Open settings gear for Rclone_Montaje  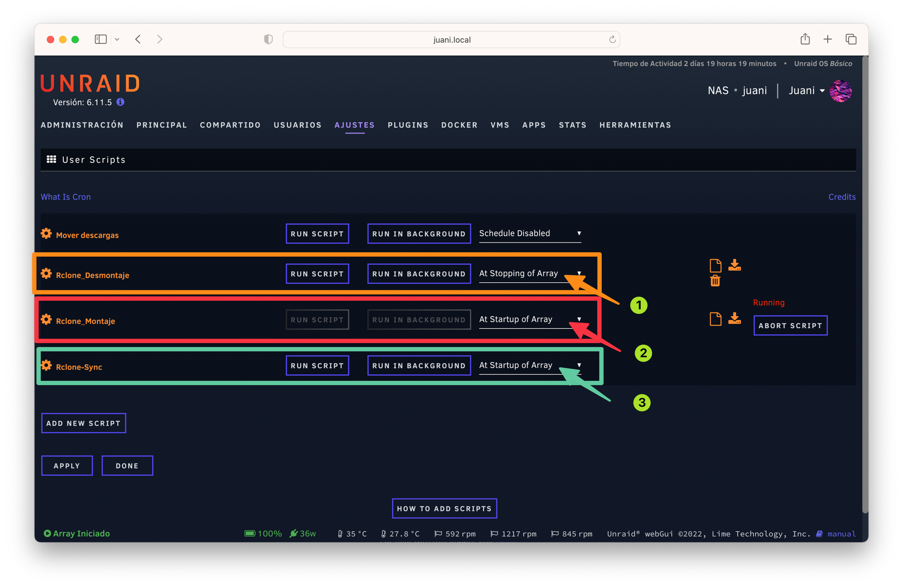pyautogui.click(x=46, y=320)
